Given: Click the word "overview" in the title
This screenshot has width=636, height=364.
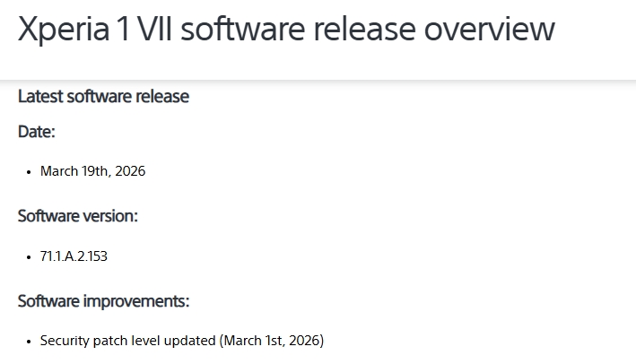Looking at the screenshot, I should 489,29.
